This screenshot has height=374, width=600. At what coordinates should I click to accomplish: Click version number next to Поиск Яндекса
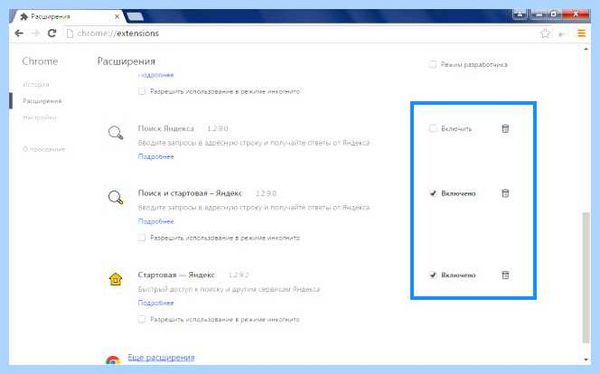(x=217, y=129)
